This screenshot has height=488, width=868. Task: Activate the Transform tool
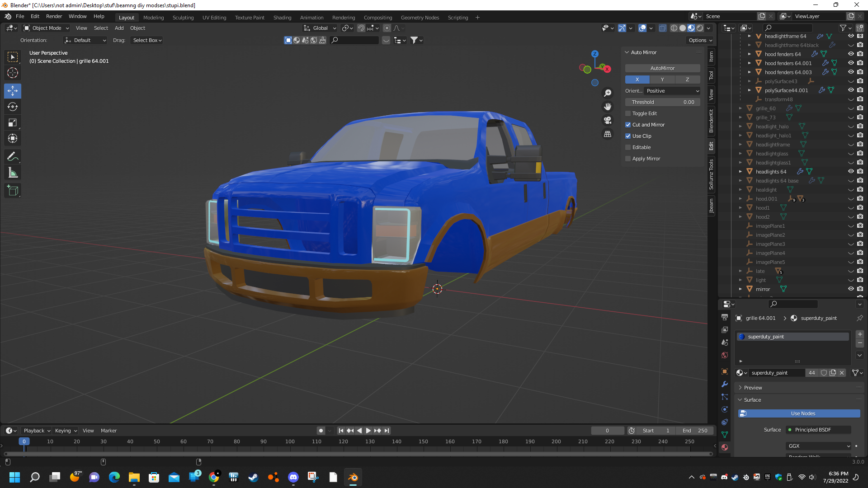[13, 138]
